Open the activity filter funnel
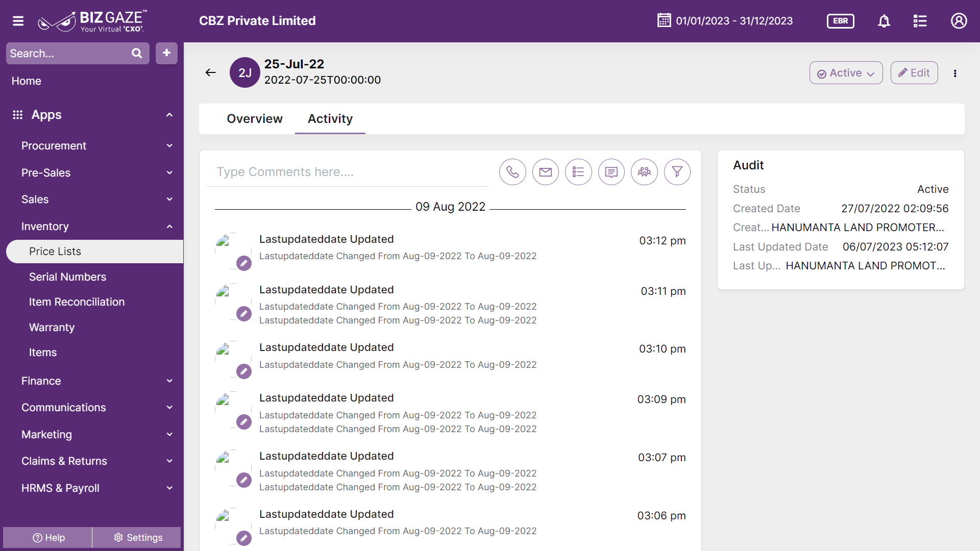The height and width of the screenshot is (551, 980). point(677,172)
